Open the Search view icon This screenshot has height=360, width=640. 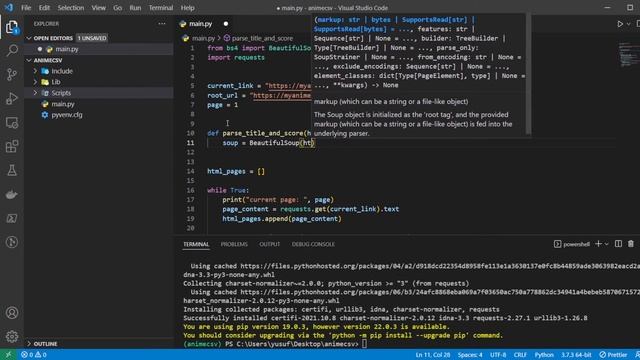12,51
